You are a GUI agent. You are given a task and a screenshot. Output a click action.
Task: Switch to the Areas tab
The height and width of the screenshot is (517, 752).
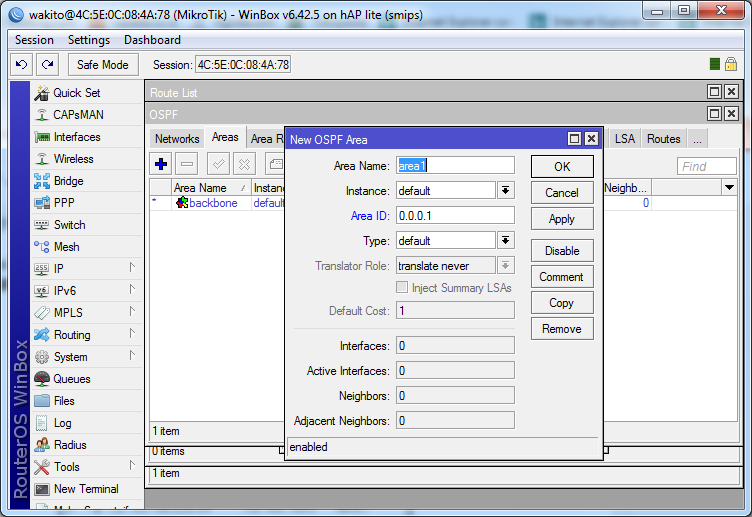click(x=225, y=137)
